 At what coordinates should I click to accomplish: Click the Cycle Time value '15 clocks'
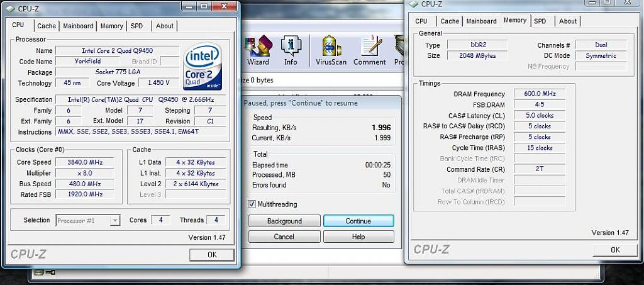coord(539,148)
